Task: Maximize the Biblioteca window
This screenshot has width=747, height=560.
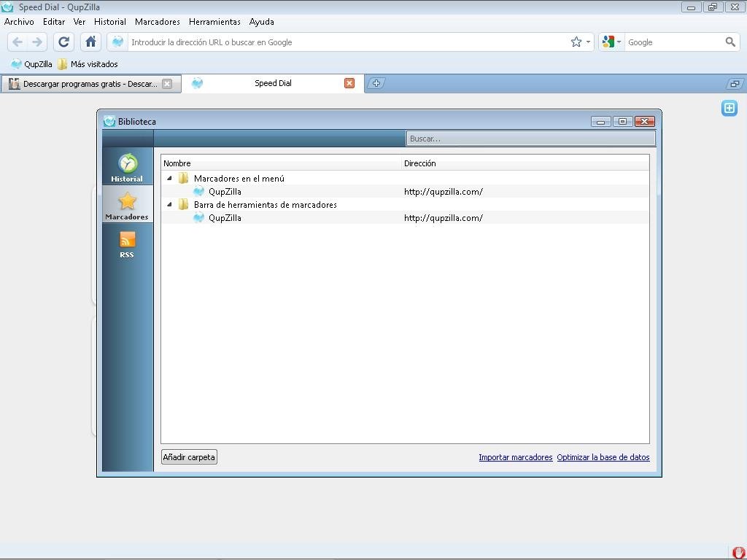Action: pyautogui.click(x=622, y=122)
